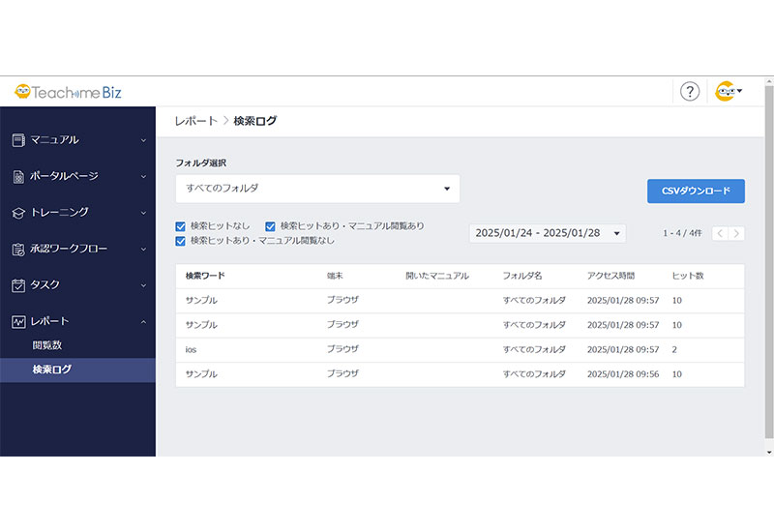The width and height of the screenshot is (774, 532).
Task: Toggle 検索ヒットあり・マニュアル閲覧なし checkbox
Action: pyautogui.click(x=181, y=240)
